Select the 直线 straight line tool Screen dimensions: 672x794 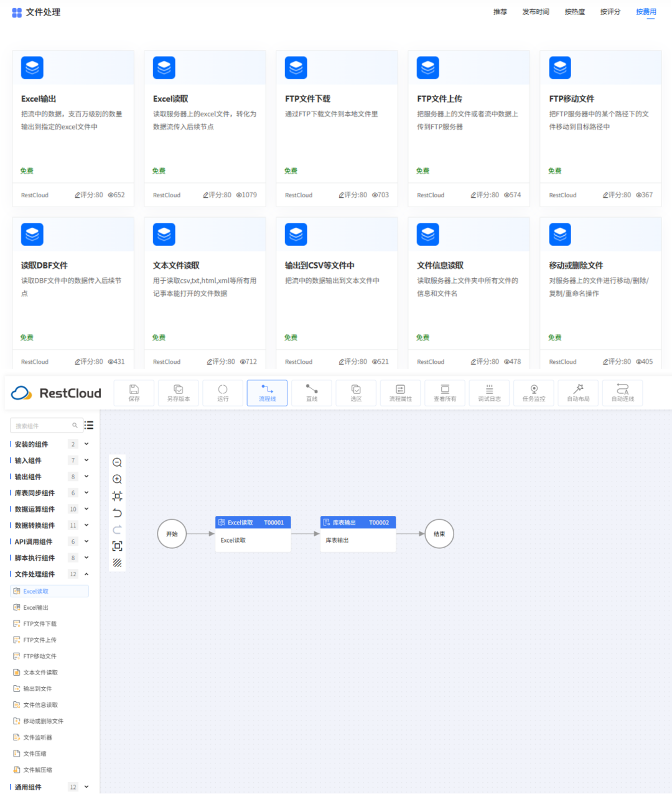click(312, 393)
